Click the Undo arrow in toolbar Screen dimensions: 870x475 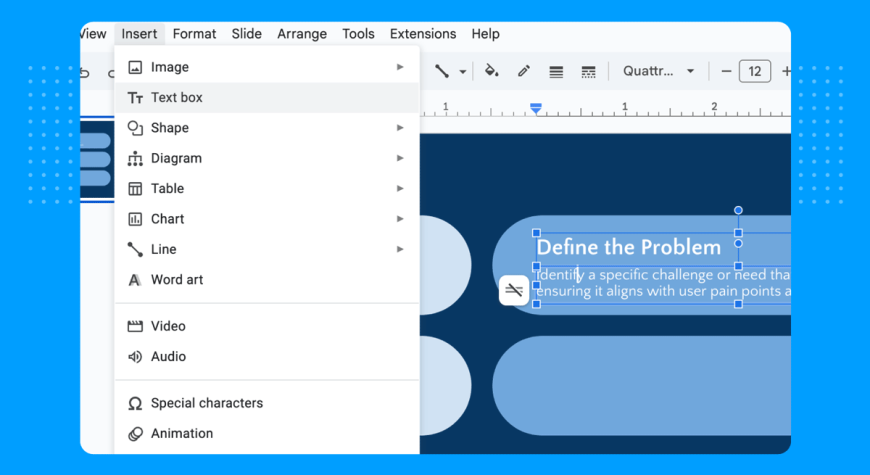pos(85,73)
